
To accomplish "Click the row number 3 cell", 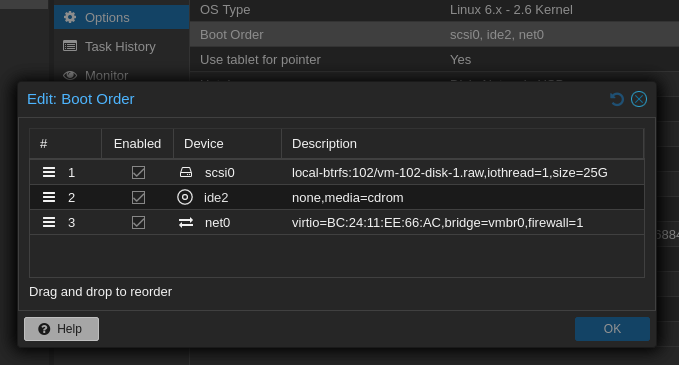I will 71,223.
